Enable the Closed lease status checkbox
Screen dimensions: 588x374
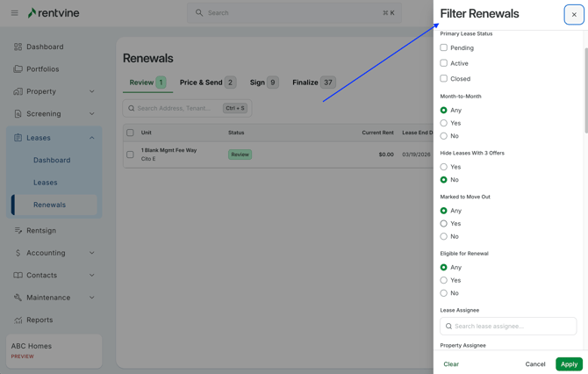(x=444, y=78)
